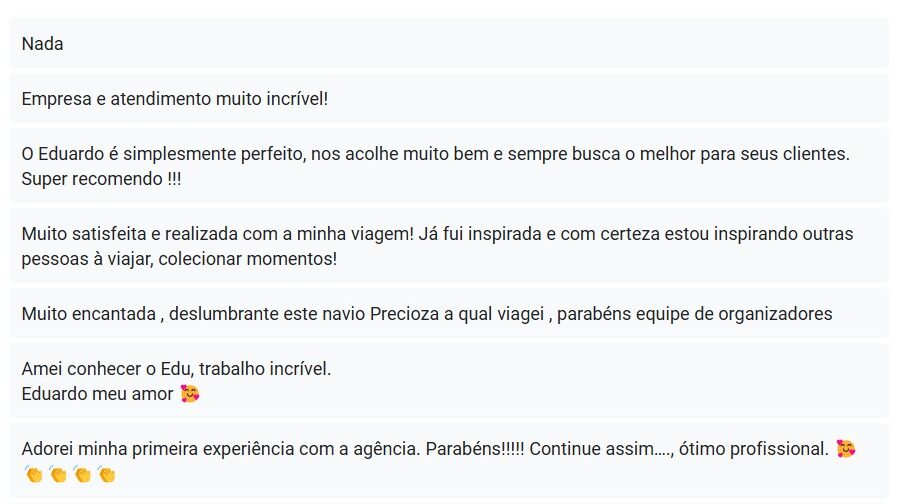Click the "ótimo profissional" text
Viewport: 898px width, 504px height.
[x=754, y=449]
